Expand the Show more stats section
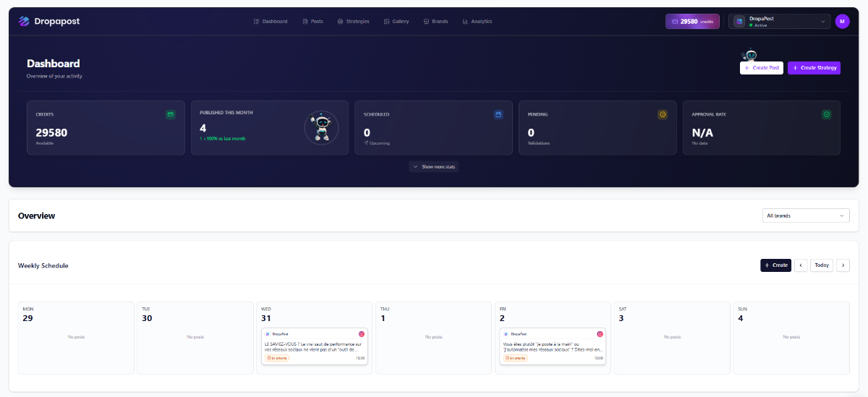The height and width of the screenshot is (397, 868). 434,166
